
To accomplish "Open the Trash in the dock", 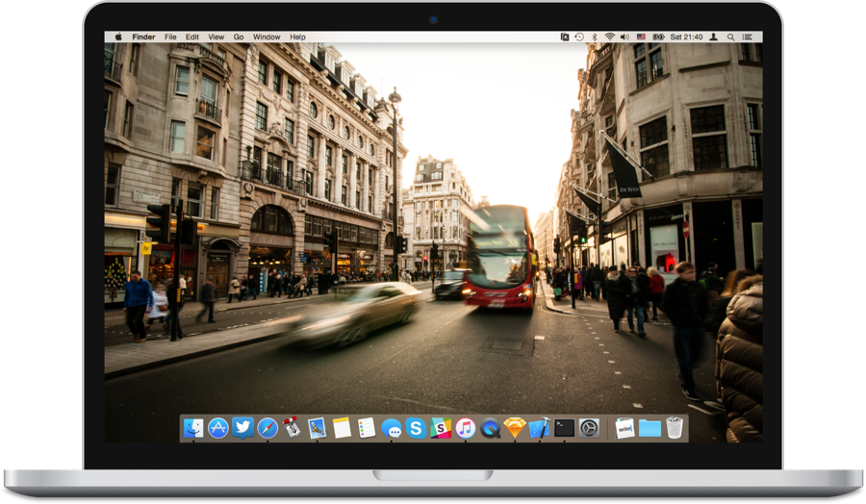I will (675, 428).
